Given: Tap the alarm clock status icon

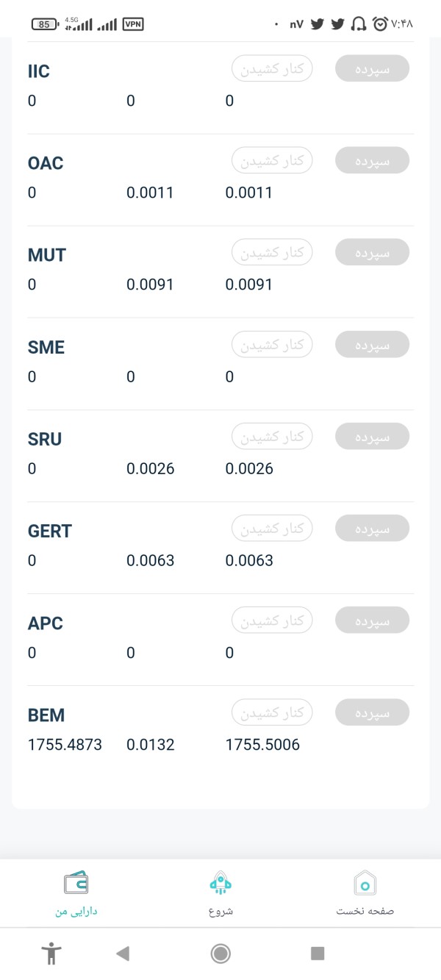Looking at the screenshot, I should (380, 24).
